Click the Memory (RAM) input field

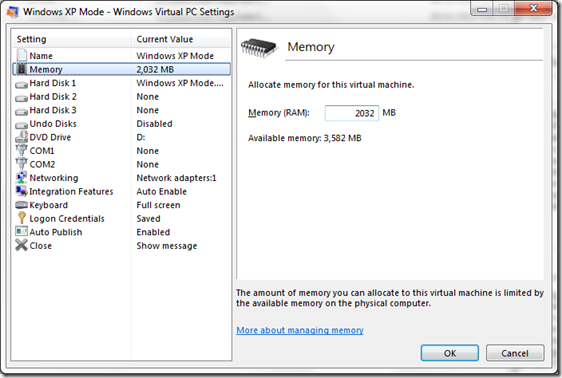coord(352,113)
